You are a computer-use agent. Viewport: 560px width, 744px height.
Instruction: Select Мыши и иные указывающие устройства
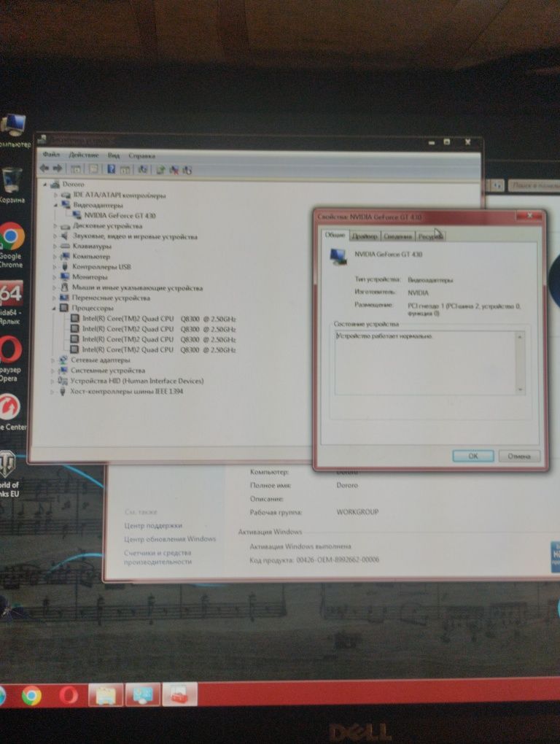point(137,287)
